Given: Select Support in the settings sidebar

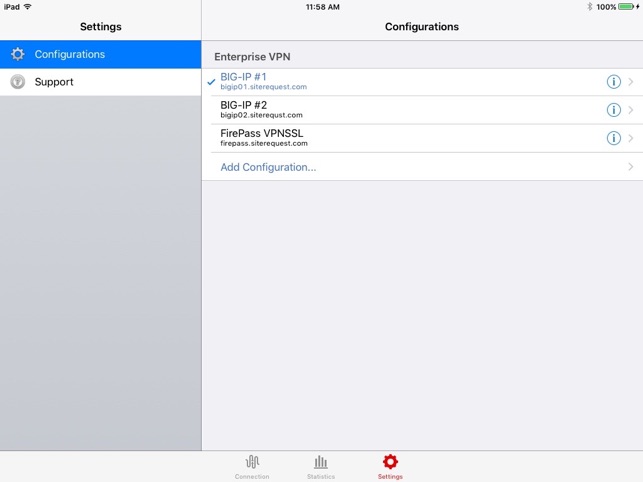Looking at the screenshot, I should 100,82.
